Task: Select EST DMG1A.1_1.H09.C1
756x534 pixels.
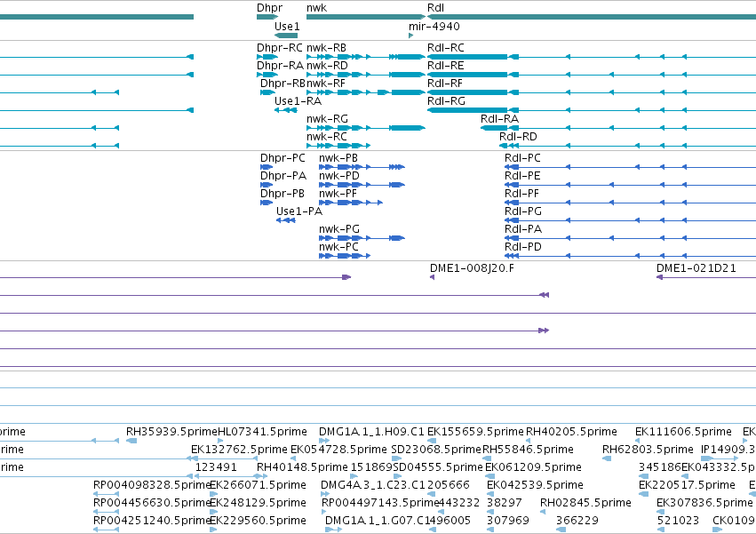Action: [x=371, y=432]
